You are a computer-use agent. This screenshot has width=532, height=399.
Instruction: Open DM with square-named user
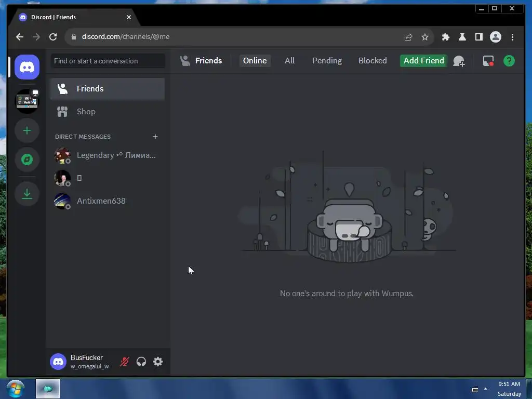tap(107, 178)
